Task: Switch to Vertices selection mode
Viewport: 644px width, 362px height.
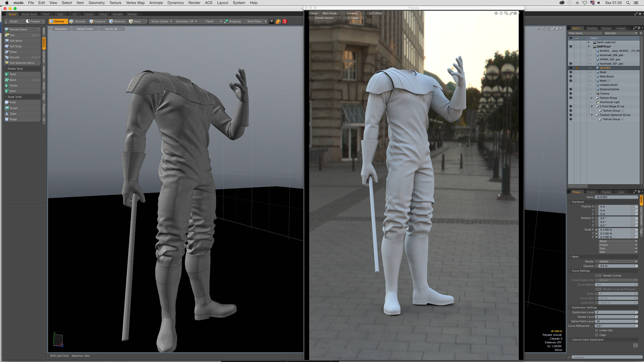Action: [x=58, y=21]
